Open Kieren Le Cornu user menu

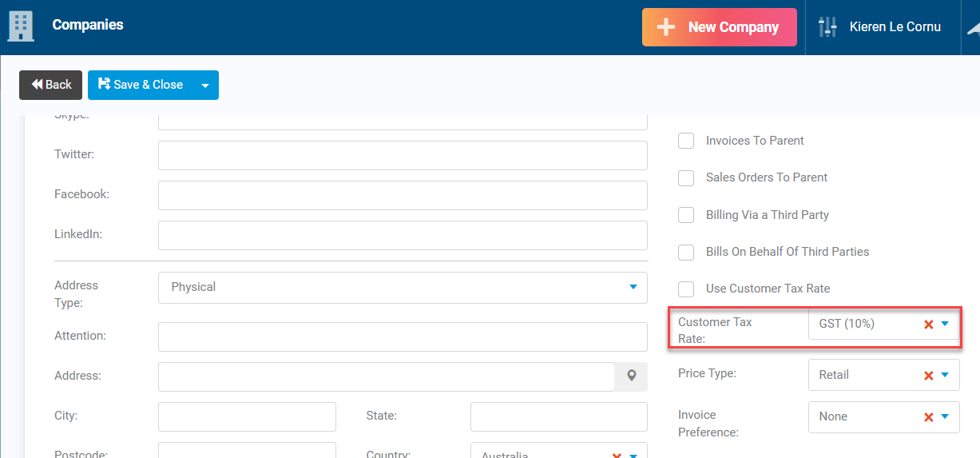click(x=895, y=27)
